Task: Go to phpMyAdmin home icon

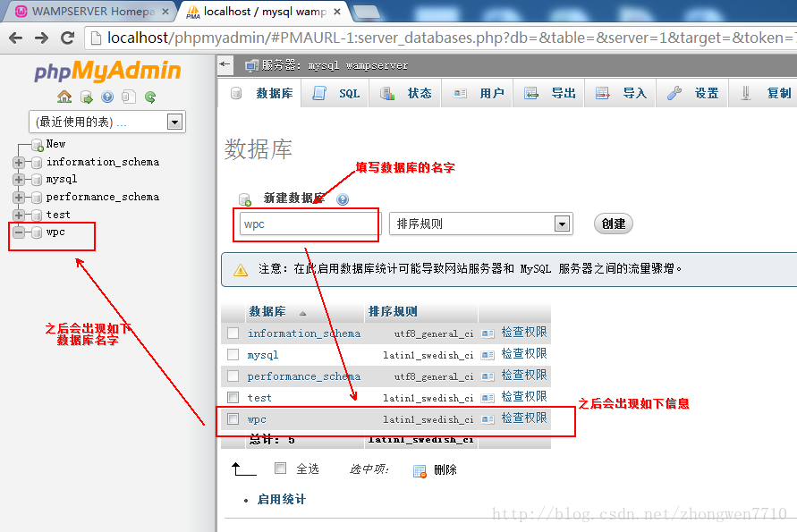Action: pos(64,97)
